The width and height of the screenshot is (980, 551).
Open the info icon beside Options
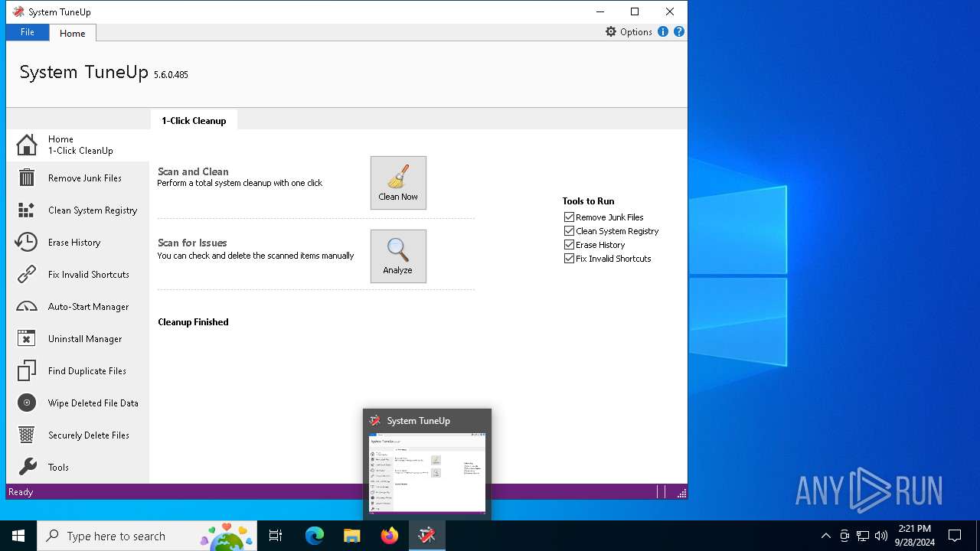click(x=663, y=31)
